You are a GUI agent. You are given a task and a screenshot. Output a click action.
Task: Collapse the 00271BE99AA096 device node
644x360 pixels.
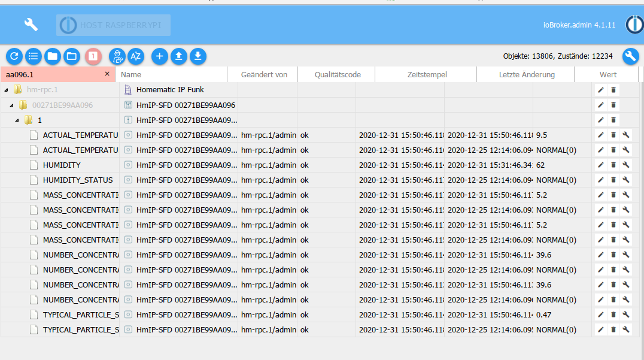[11, 105]
